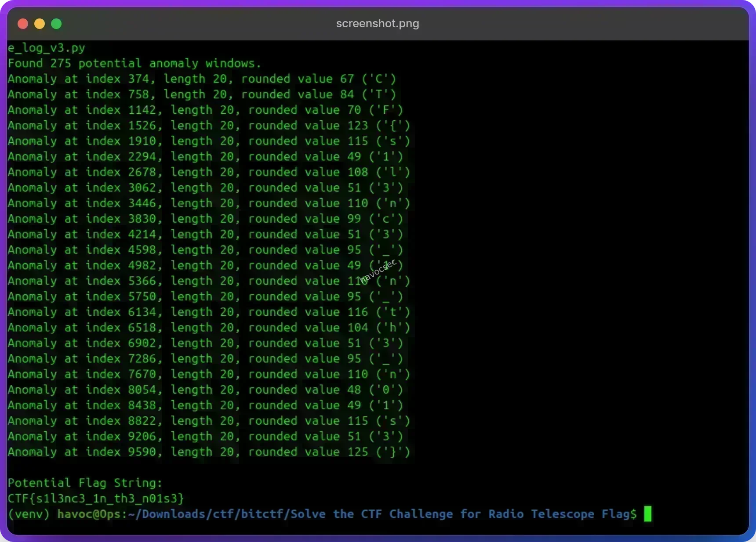Select the line for anomaly index 1142
Image resolution: width=756 pixels, height=542 pixels.
206,110
